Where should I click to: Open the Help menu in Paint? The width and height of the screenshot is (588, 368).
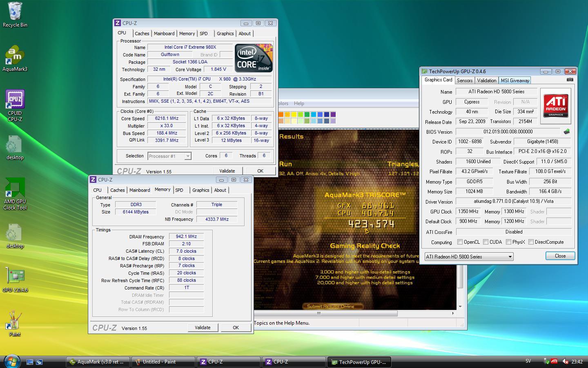coord(299,103)
